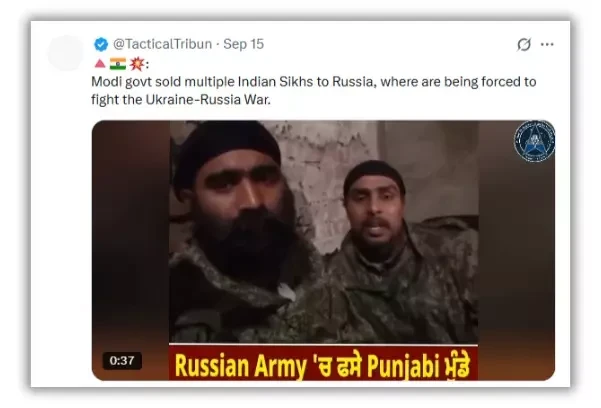Click the 'Russian Army' caption banner
The height and width of the screenshot is (408, 601).
click(x=323, y=363)
